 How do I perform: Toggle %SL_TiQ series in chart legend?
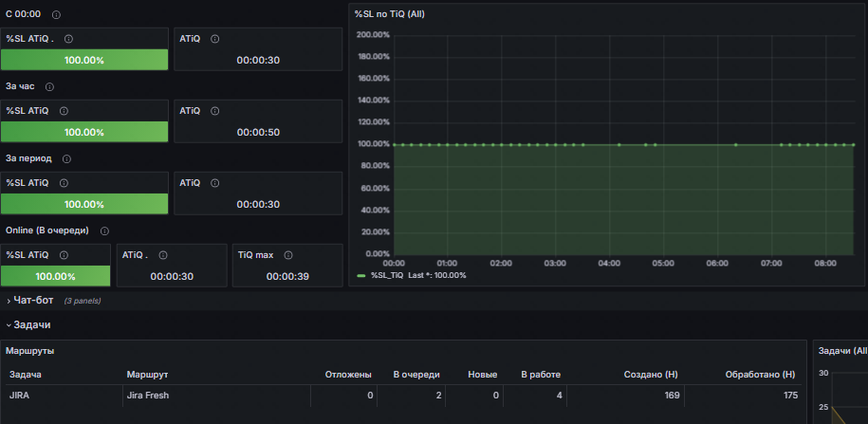tap(387, 275)
